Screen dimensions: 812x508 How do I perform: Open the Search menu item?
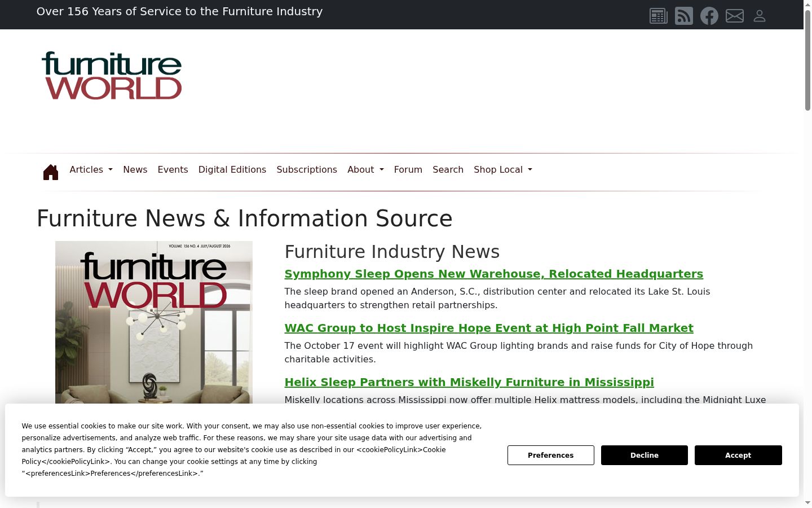click(x=448, y=169)
